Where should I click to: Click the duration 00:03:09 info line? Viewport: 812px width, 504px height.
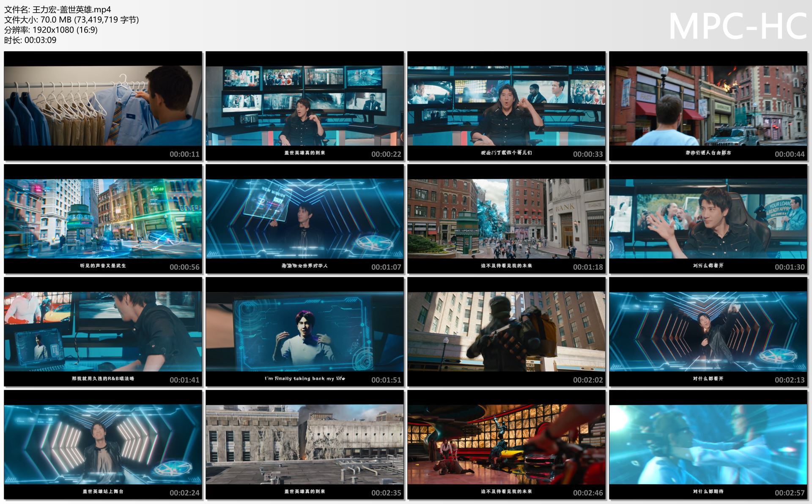point(30,40)
